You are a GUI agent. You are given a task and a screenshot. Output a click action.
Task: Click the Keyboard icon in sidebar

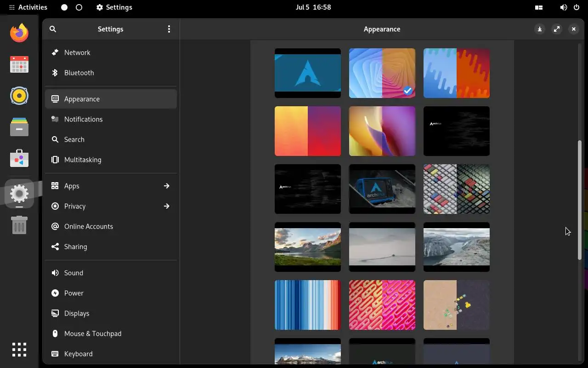point(55,354)
